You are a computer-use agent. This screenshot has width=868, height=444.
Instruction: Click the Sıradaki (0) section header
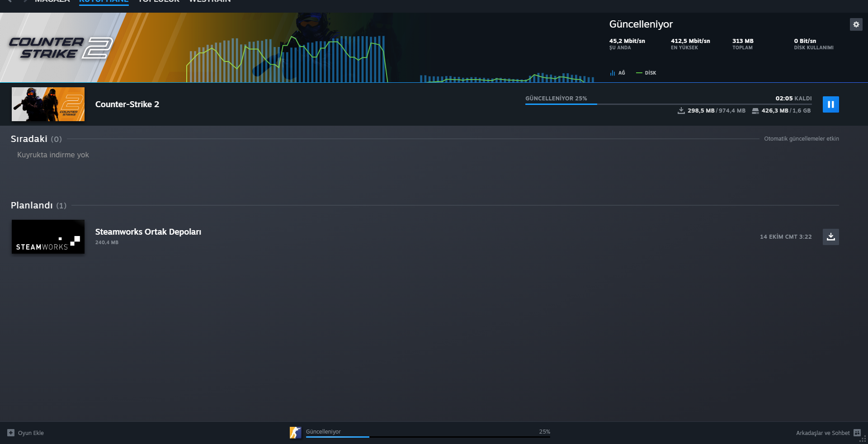(x=36, y=139)
